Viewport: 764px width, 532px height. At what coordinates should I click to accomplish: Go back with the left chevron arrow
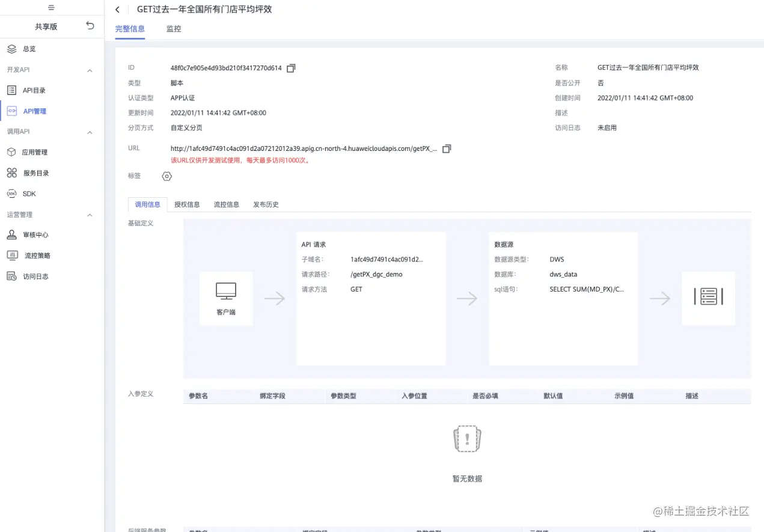pos(117,10)
